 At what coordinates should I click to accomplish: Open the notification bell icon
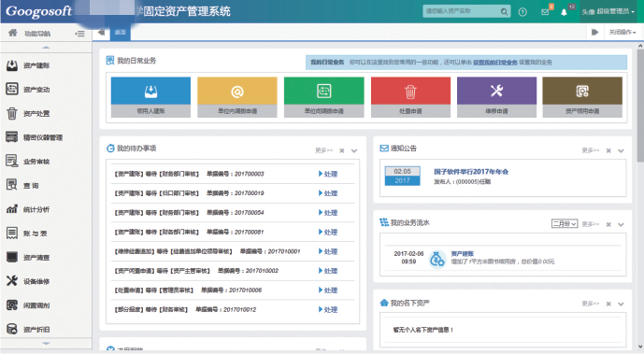(x=564, y=12)
